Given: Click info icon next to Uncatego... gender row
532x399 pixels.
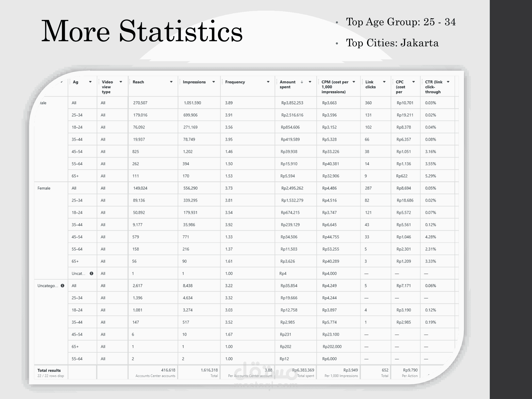Looking at the screenshot, I should point(63,286).
